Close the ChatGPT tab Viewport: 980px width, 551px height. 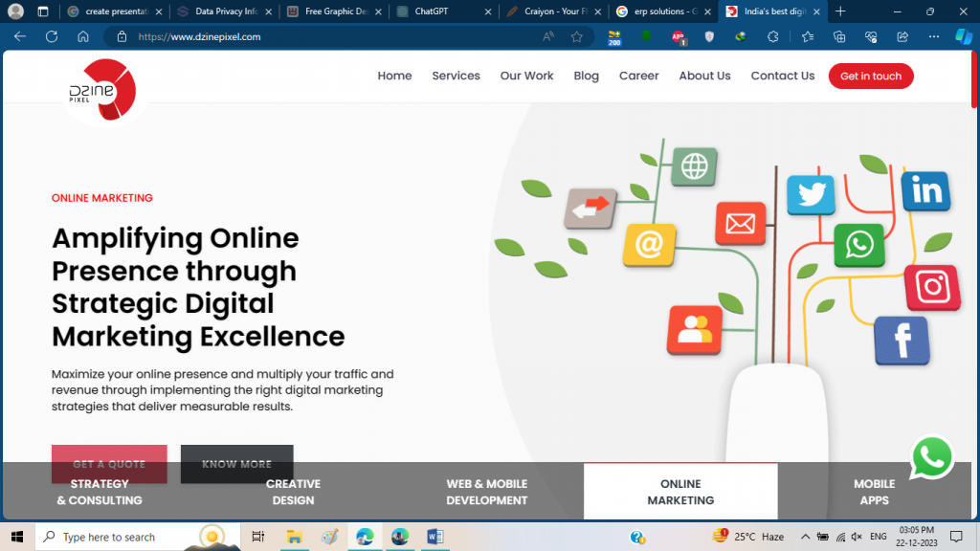tap(488, 11)
